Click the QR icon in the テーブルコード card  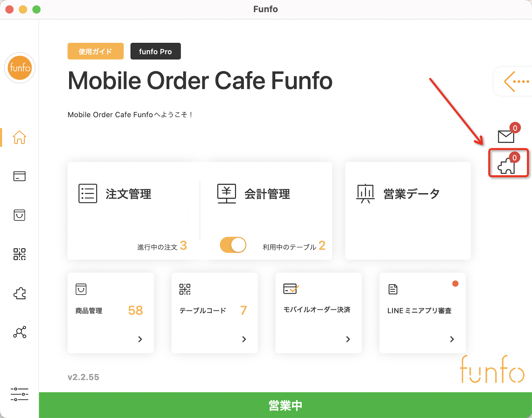[x=185, y=289]
